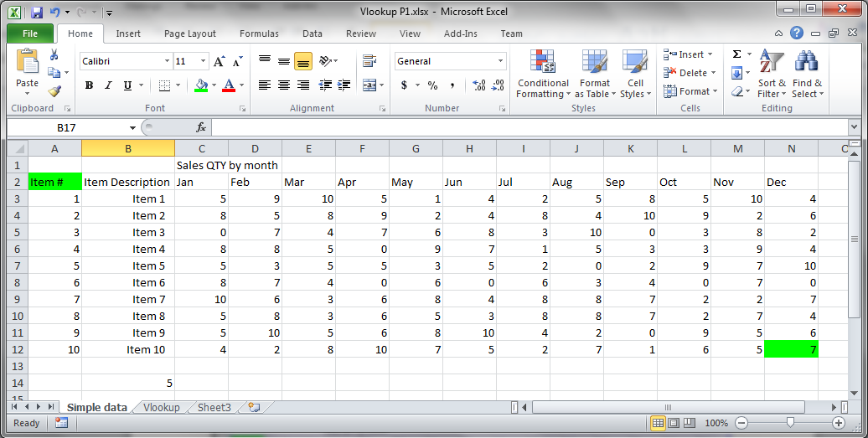
Task: Open the Calibri font name dropdown
Action: pos(166,61)
